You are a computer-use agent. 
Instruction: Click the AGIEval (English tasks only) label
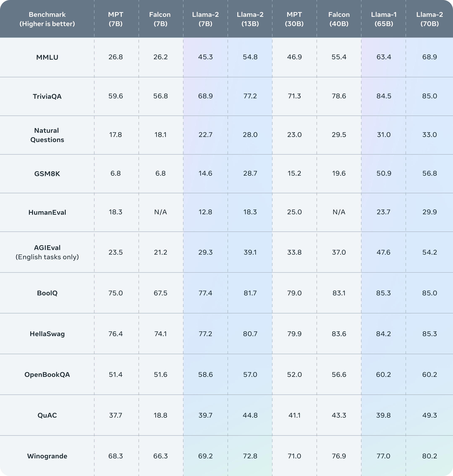[x=47, y=252]
